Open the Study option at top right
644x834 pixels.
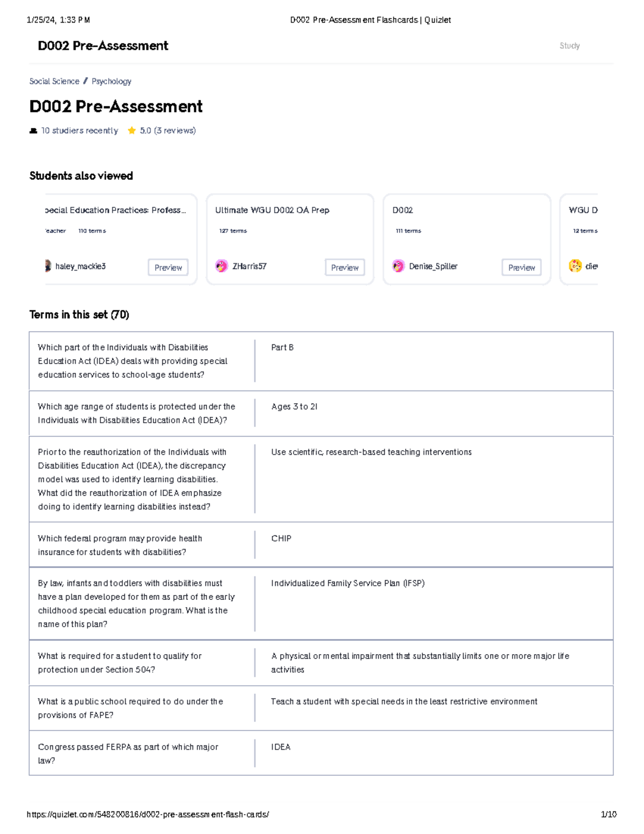pos(569,46)
